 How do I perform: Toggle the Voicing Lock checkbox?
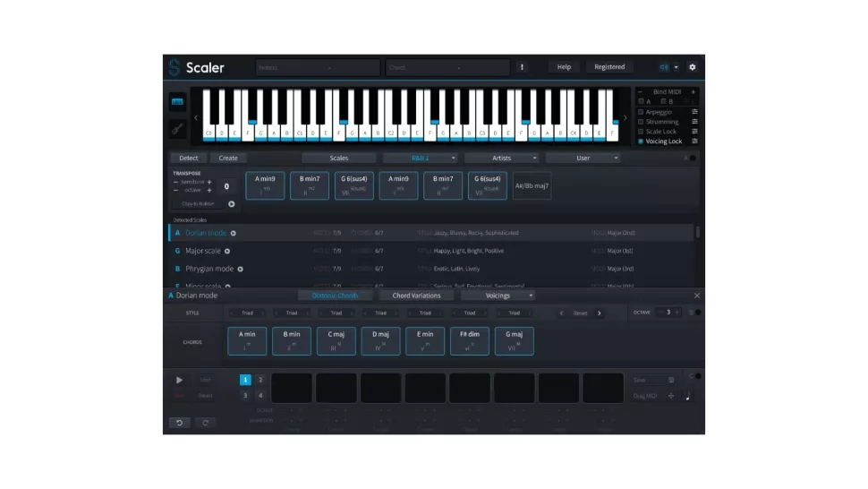click(641, 142)
